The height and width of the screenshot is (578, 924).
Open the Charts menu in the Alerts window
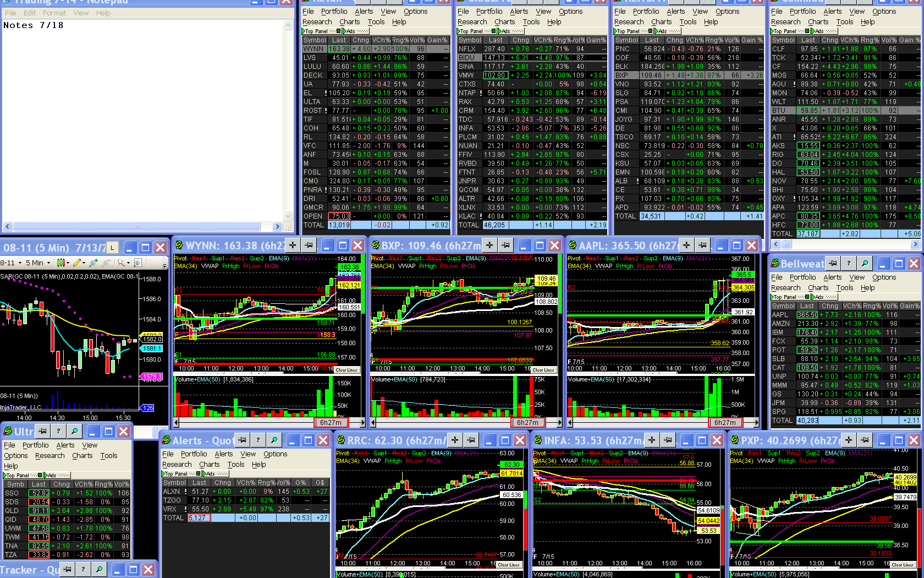[210, 465]
